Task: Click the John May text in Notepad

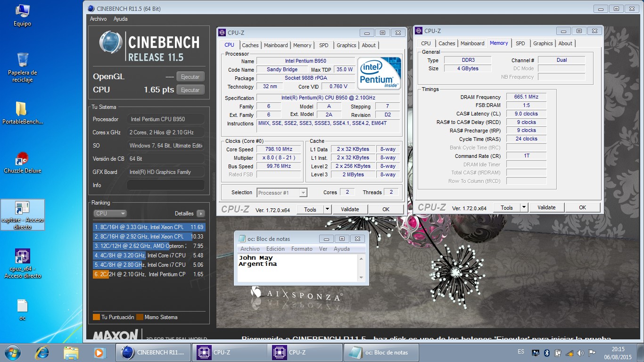Action: 256,258
